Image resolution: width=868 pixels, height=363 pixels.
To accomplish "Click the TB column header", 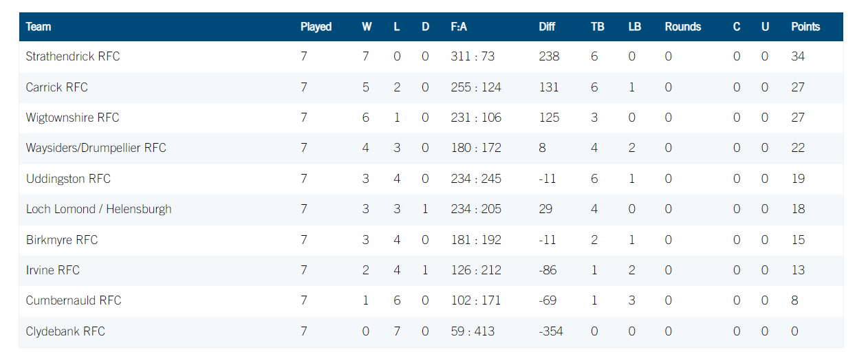I will tap(598, 27).
